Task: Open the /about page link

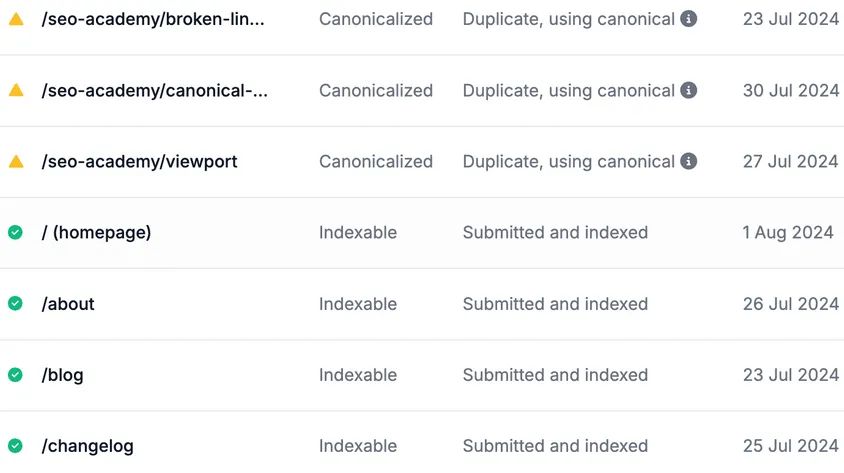Action: [68, 304]
